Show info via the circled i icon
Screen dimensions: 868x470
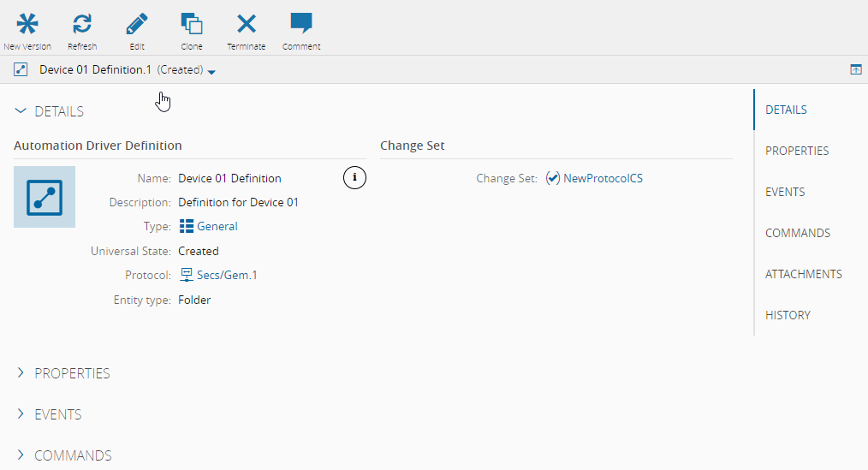click(x=354, y=178)
